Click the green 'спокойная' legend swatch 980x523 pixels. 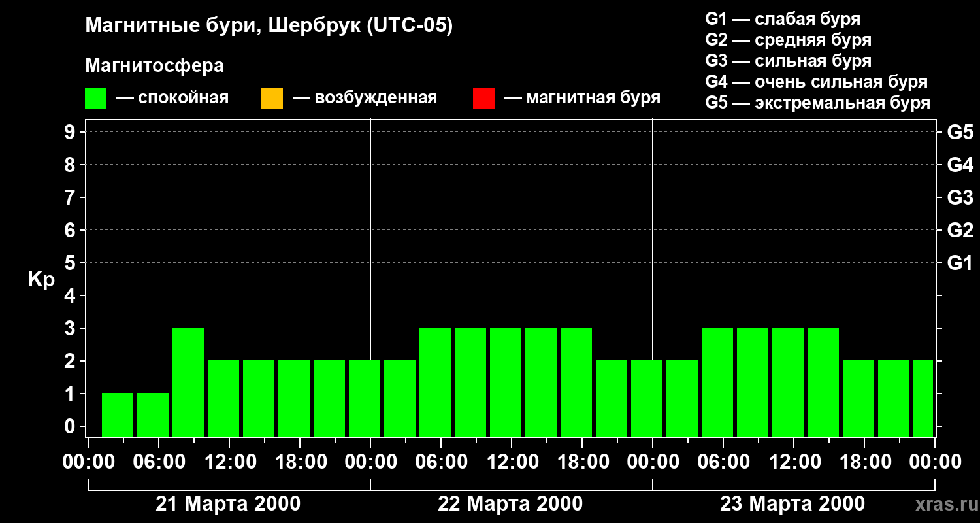pos(95,99)
